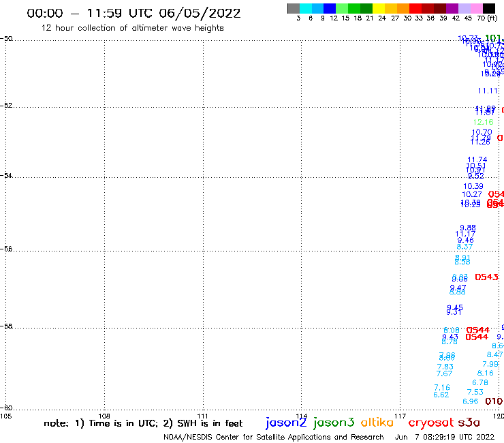Viewport: 504px width, 443px height.
Task: Click the '8.37' wave height value
Action: [464, 247]
